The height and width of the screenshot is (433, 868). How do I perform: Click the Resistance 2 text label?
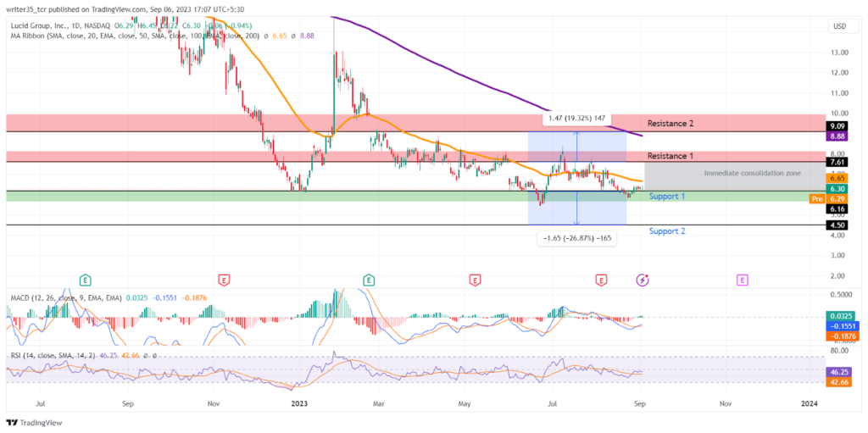tap(670, 124)
